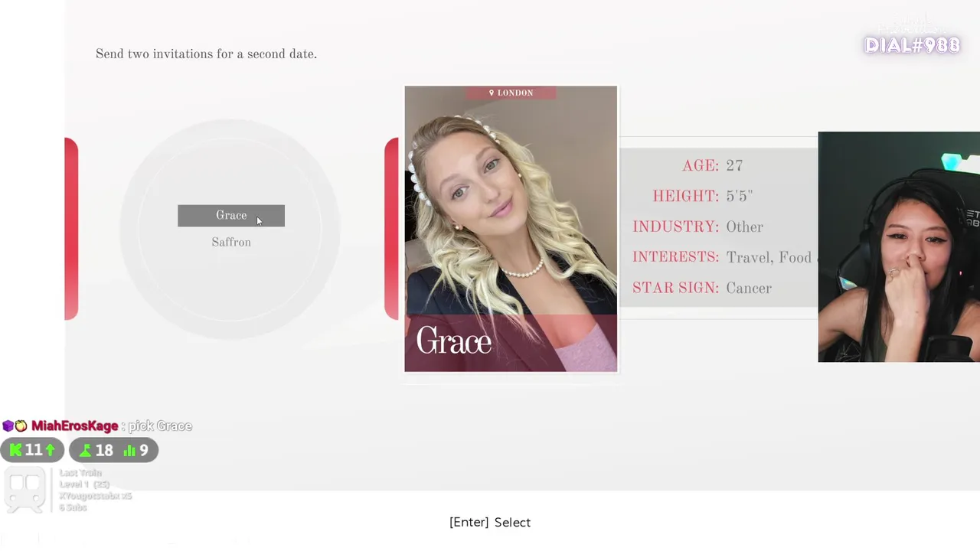Click the 18 and 9 stats badge

pos(113,450)
